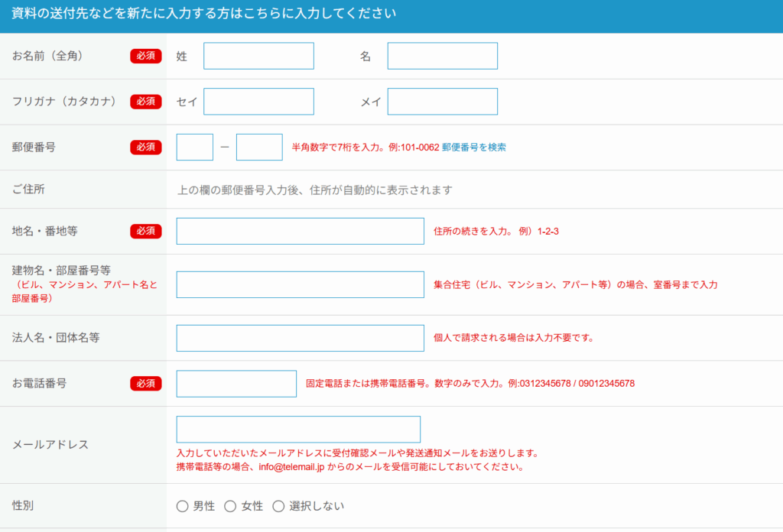Click the メールアドレス email input field
This screenshot has height=532, width=783.
click(x=297, y=429)
